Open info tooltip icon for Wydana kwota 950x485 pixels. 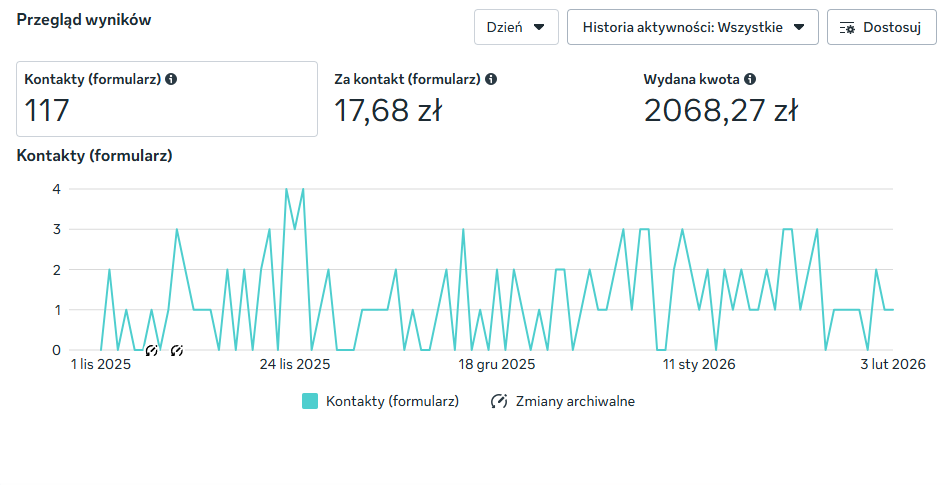coord(750,79)
